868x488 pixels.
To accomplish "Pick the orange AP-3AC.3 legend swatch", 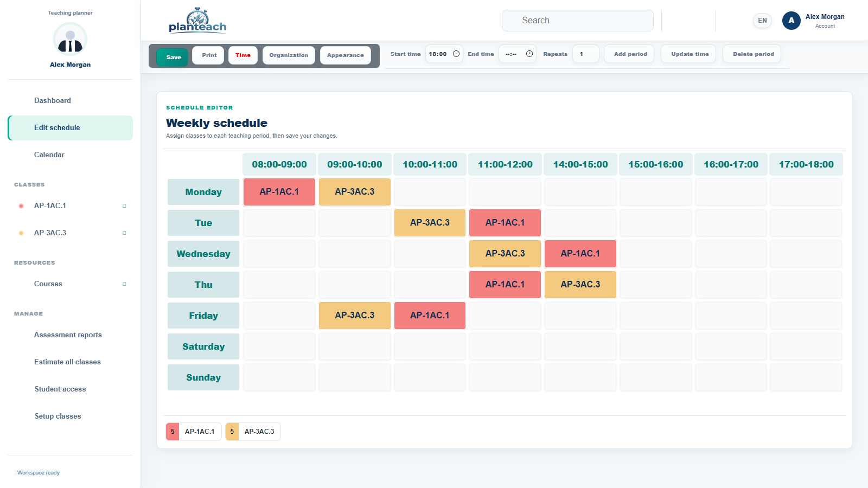I will click(232, 432).
